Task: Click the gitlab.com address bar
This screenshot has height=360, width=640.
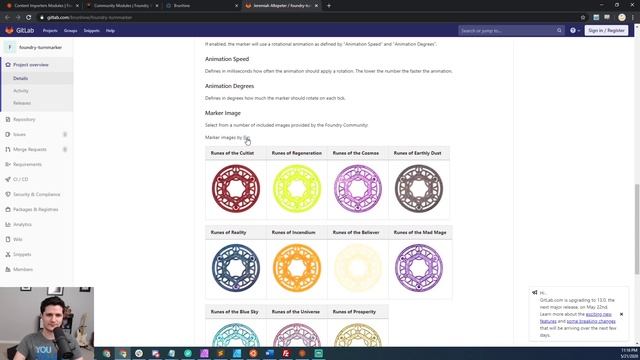Action: pyautogui.click(x=310, y=18)
